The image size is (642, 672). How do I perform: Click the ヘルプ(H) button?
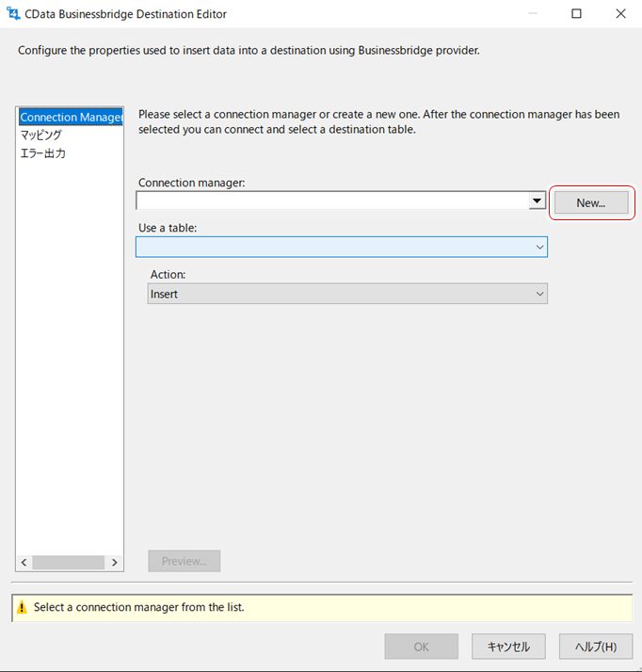595,647
